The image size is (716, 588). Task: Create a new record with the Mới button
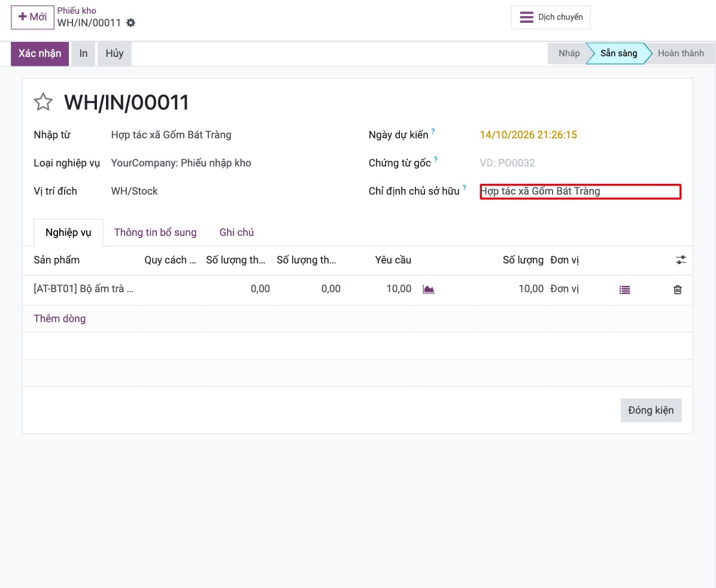[32, 17]
